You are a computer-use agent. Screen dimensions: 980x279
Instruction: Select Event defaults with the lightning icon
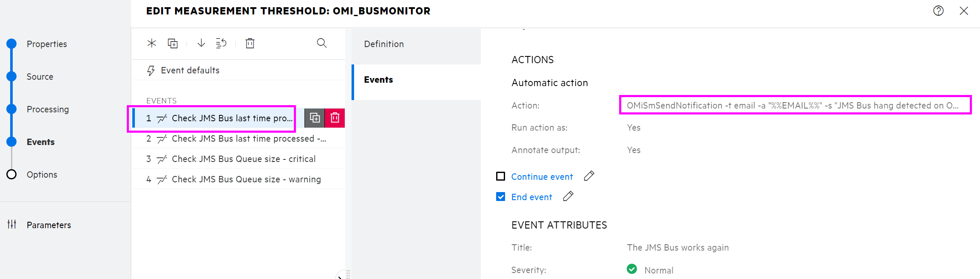(x=190, y=70)
